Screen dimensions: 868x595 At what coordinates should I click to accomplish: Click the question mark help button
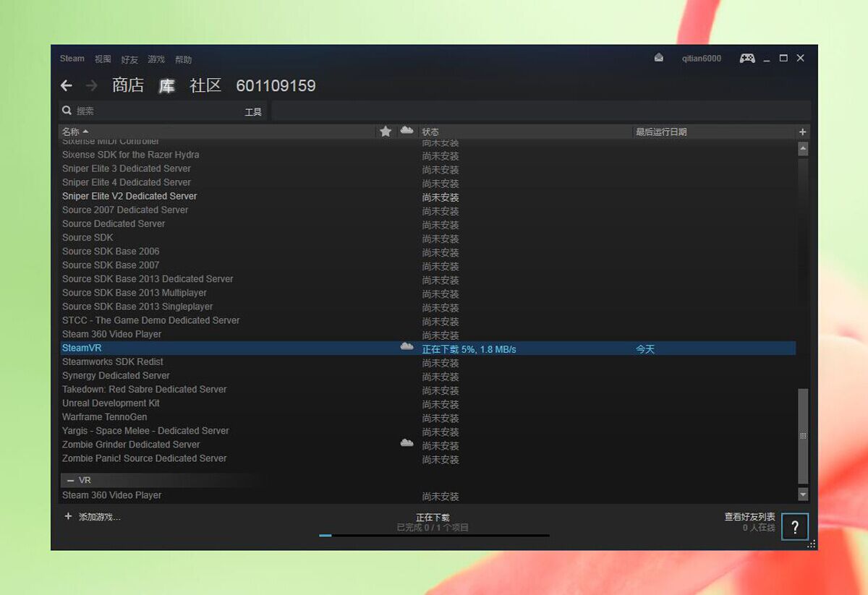794,526
